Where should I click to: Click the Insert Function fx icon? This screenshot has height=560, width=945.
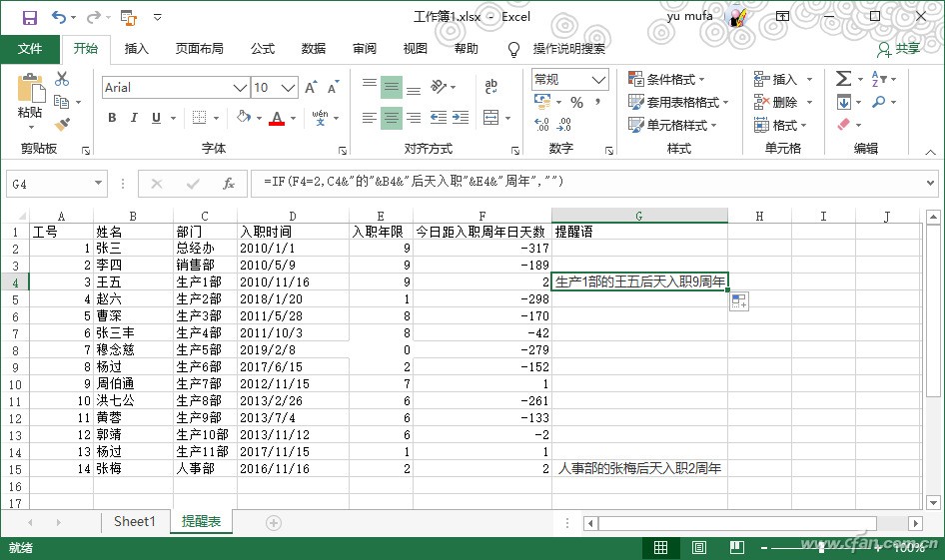pos(228,183)
